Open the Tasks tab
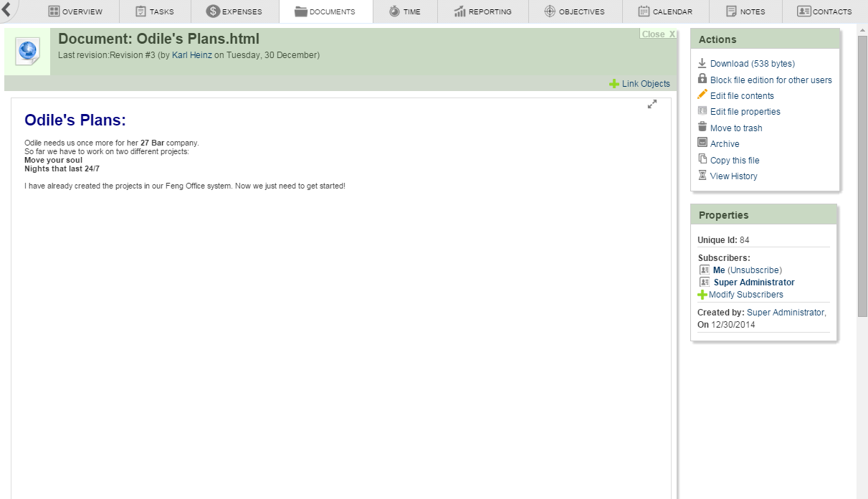The width and height of the screenshot is (868, 499). (154, 11)
